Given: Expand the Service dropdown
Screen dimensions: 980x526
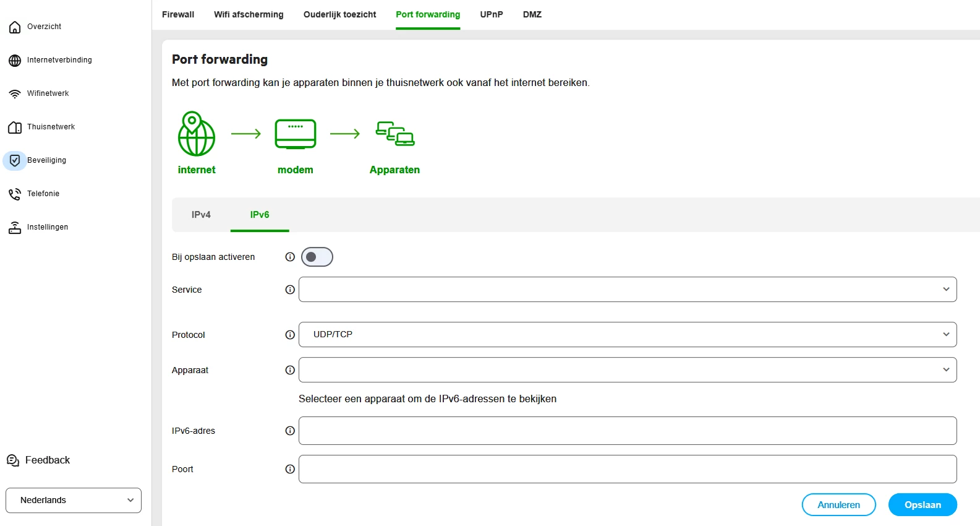Looking at the screenshot, I should coord(627,290).
